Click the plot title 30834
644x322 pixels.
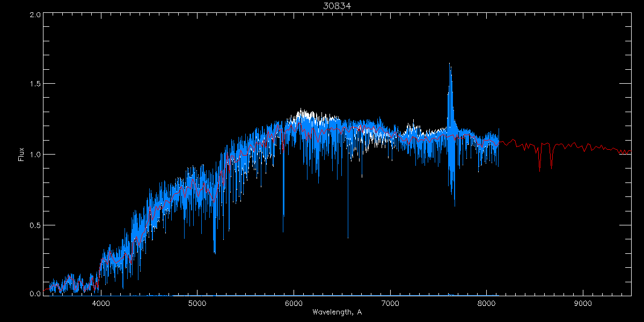tap(337, 5)
